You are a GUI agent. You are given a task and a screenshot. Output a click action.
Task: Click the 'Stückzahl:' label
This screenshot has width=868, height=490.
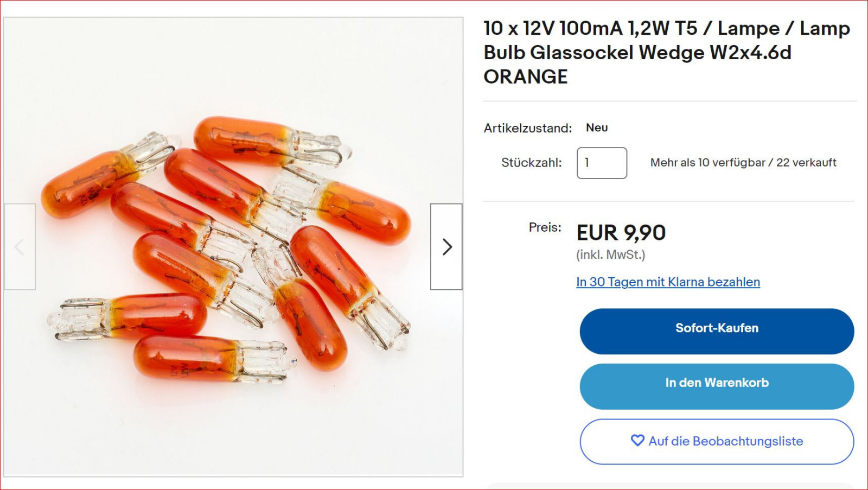531,163
